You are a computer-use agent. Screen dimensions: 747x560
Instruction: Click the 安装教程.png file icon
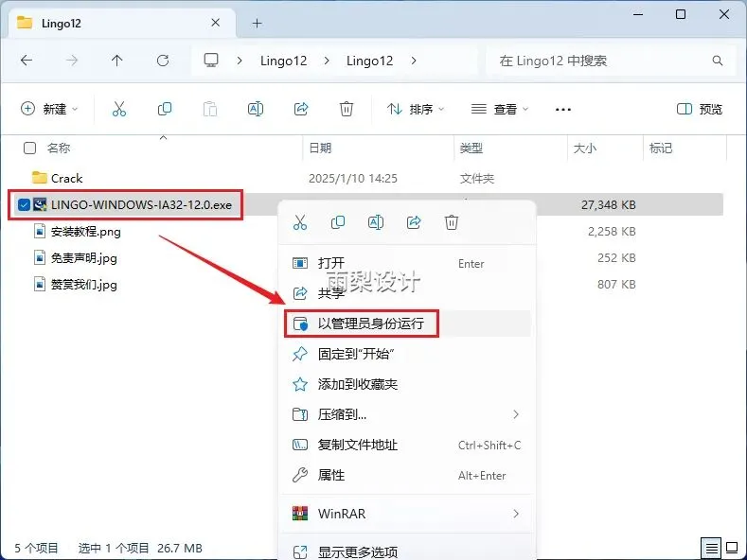40,232
